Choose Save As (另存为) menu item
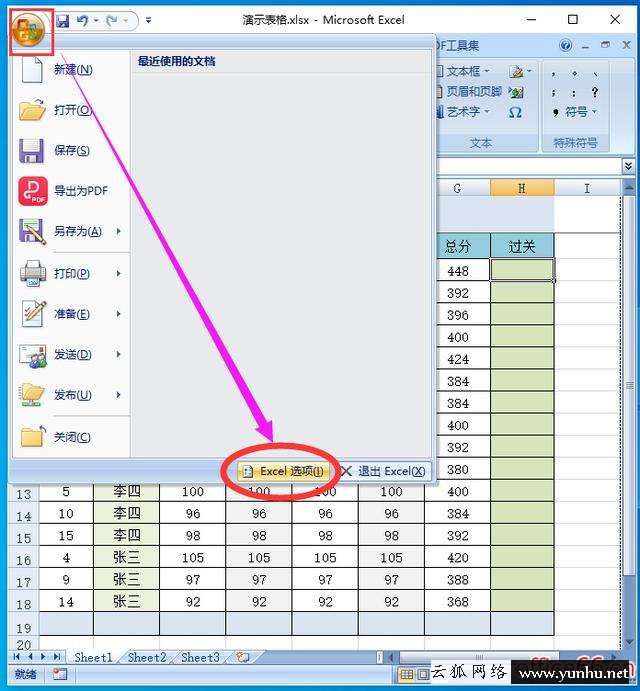This screenshot has width=640, height=691. pyautogui.click(x=73, y=232)
